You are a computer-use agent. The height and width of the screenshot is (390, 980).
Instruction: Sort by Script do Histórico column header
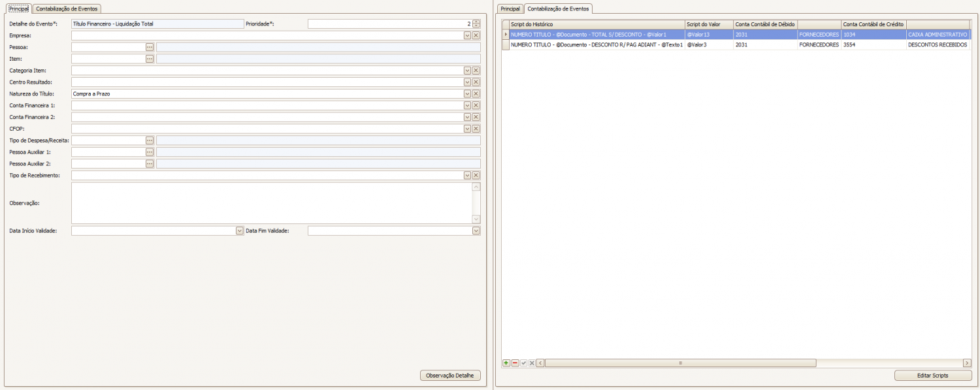[596, 24]
